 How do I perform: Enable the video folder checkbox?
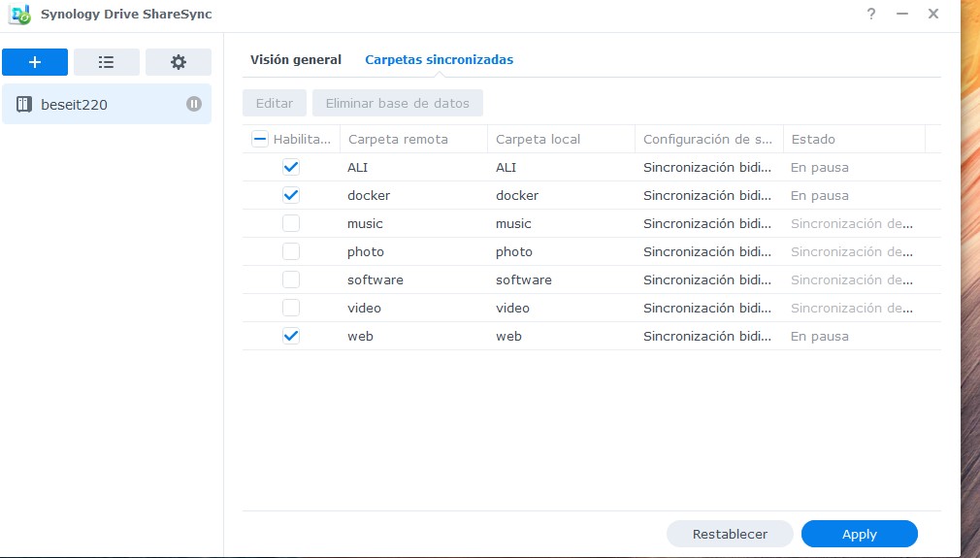pyautogui.click(x=291, y=308)
